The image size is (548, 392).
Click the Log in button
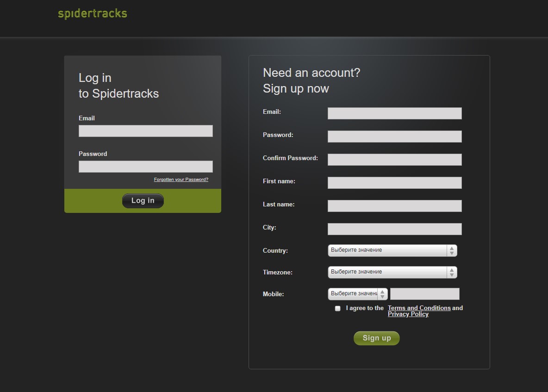[143, 201]
